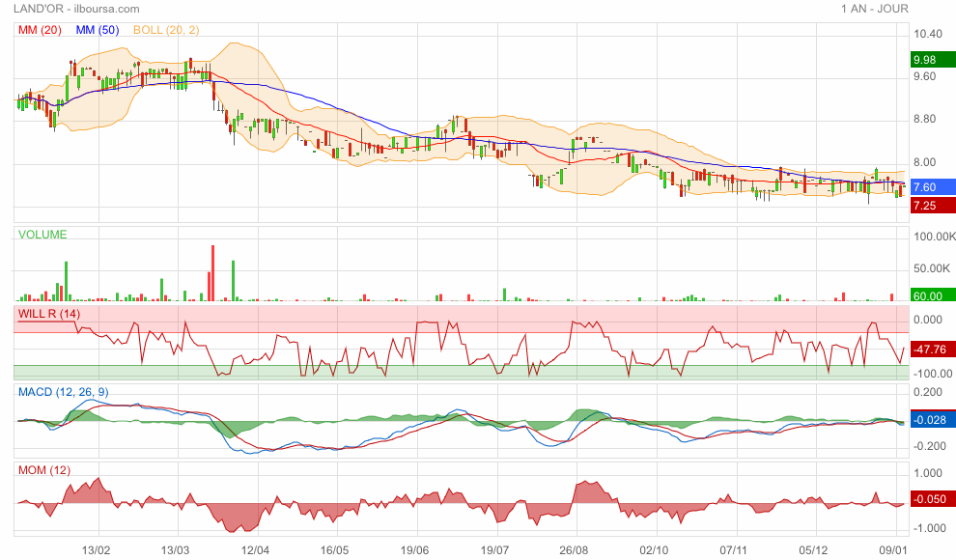Click the -100.00 Williams R axis label

(933, 374)
